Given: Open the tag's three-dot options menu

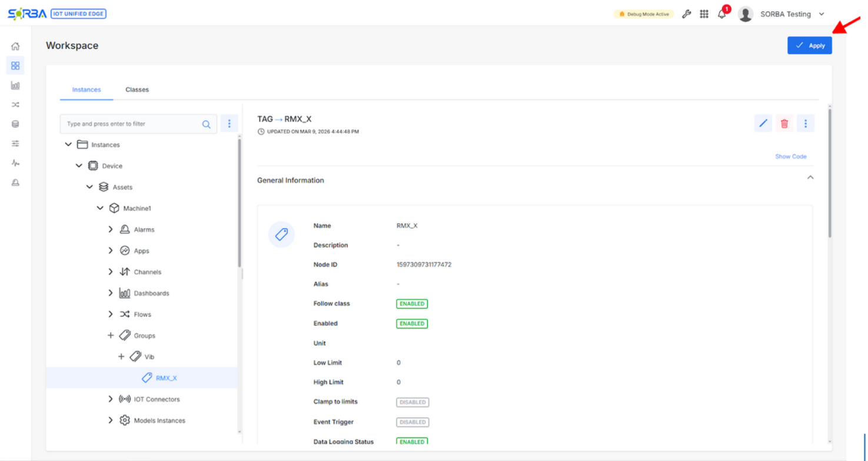Looking at the screenshot, I should (x=806, y=123).
